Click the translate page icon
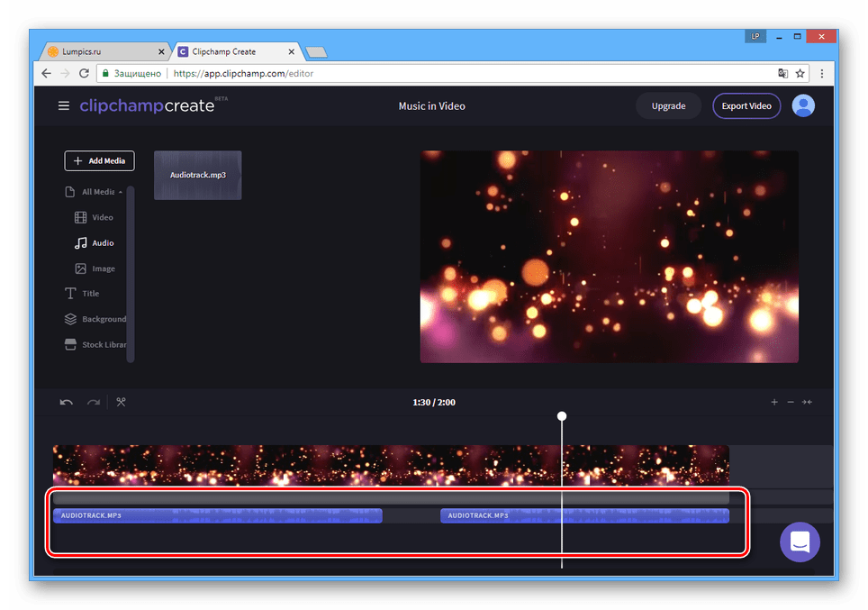Screen dimensions: 868x610 (782, 73)
